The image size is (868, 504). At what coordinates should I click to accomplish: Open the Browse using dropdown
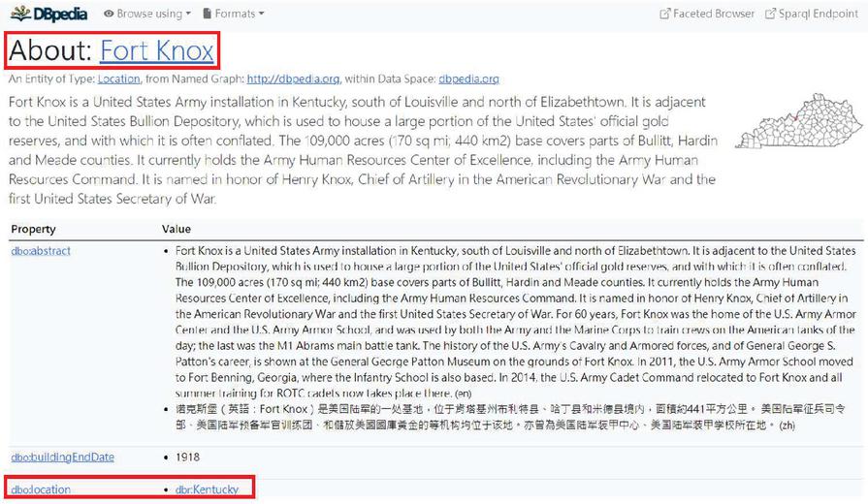(x=147, y=14)
